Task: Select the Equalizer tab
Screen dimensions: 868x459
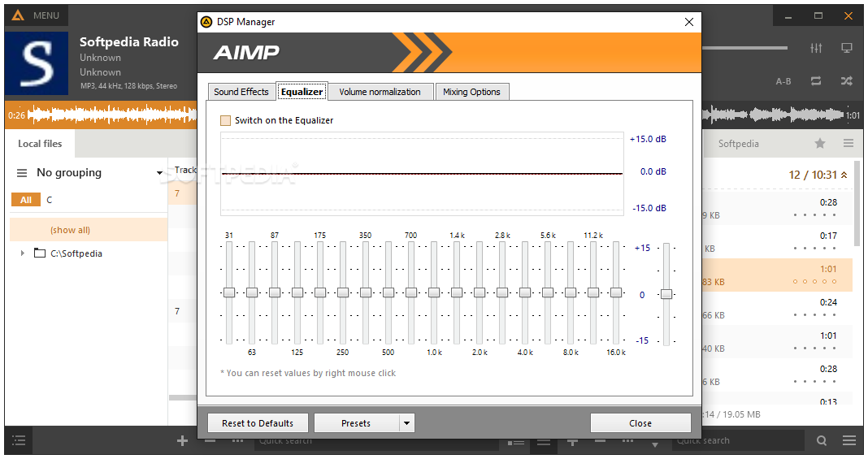Action: click(x=302, y=92)
